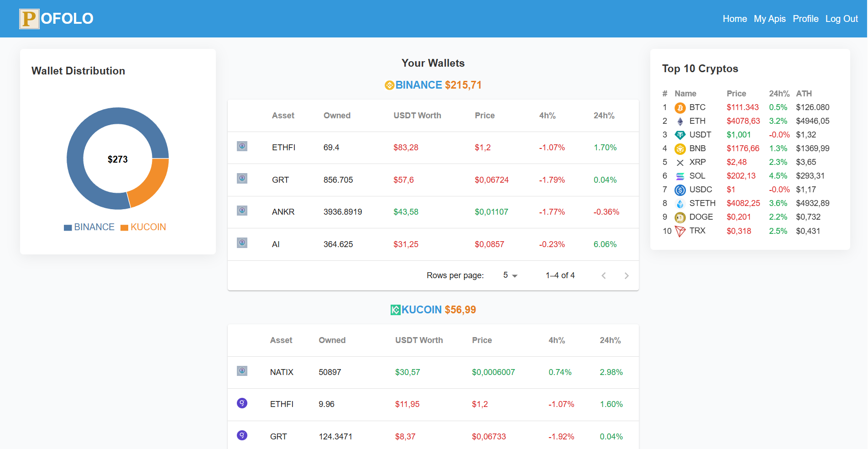Image resolution: width=868 pixels, height=449 pixels.
Task: Click the ANKR coin icon in Binance table
Action: [x=242, y=211]
